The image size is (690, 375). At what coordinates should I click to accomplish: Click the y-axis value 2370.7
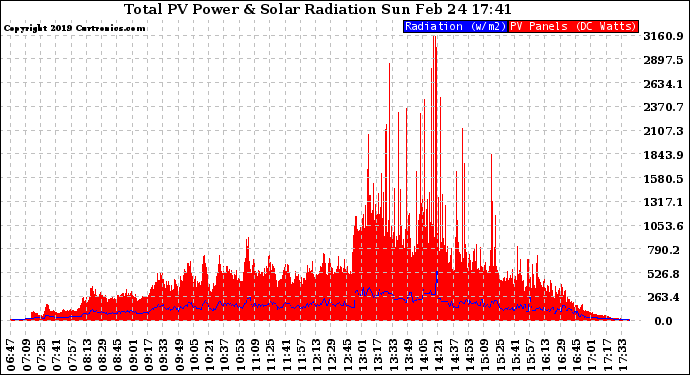pyautogui.click(x=663, y=107)
